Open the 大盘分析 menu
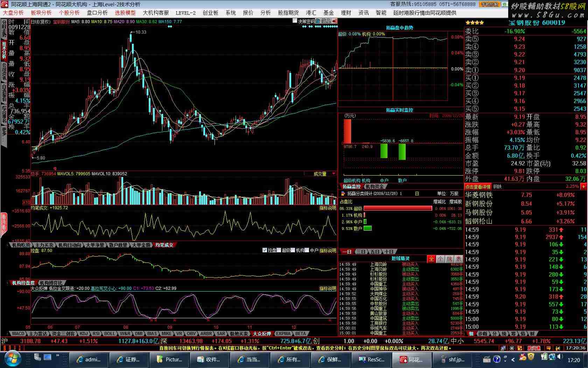This screenshot has width=588, height=368. pos(13,13)
